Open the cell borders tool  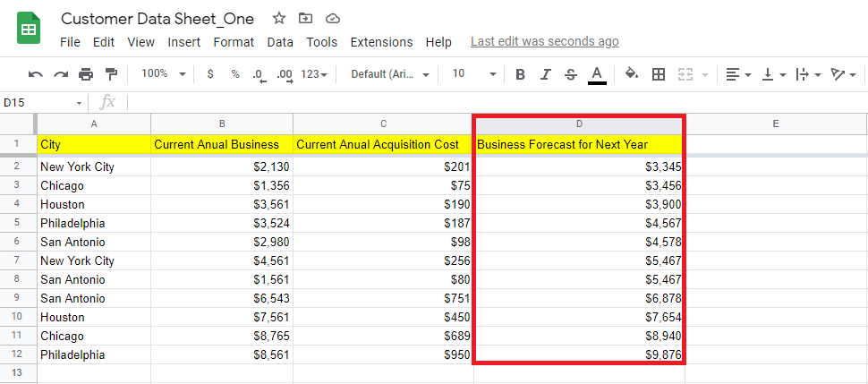(659, 74)
